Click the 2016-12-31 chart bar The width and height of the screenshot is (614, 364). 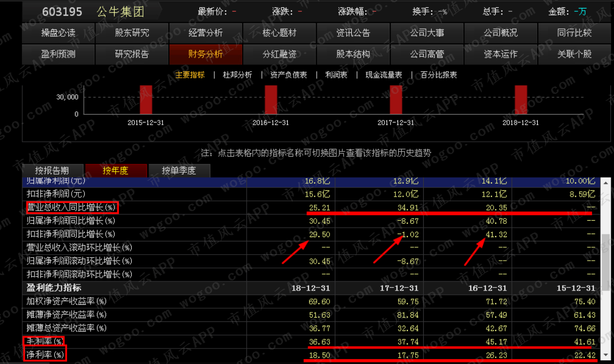pos(271,100)
